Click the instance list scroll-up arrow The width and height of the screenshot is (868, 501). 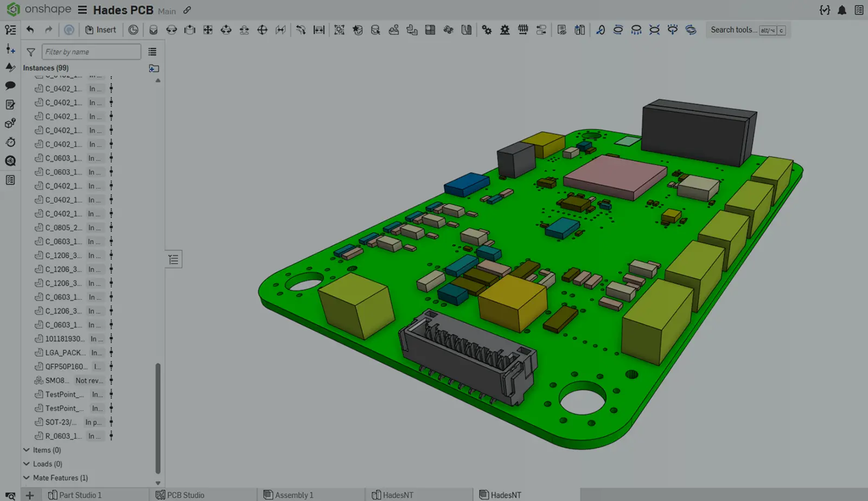coord(158,80)
